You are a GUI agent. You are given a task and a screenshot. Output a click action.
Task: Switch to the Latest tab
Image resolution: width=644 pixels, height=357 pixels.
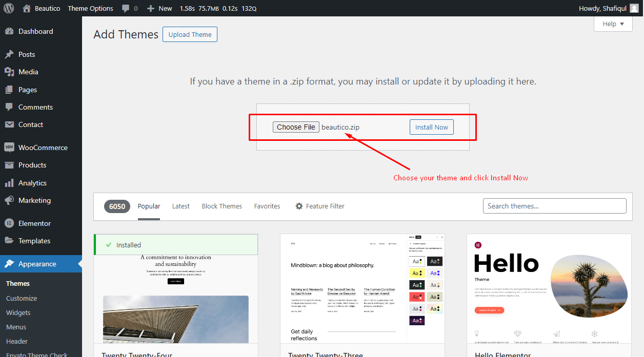coord(180,206)
